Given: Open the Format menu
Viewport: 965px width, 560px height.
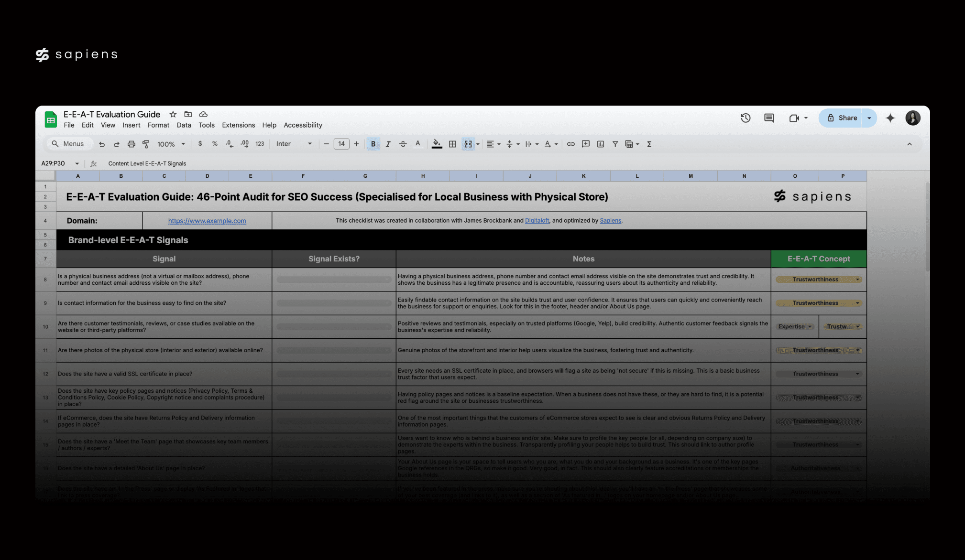Looking at the screenshot, I should (158, 125).
